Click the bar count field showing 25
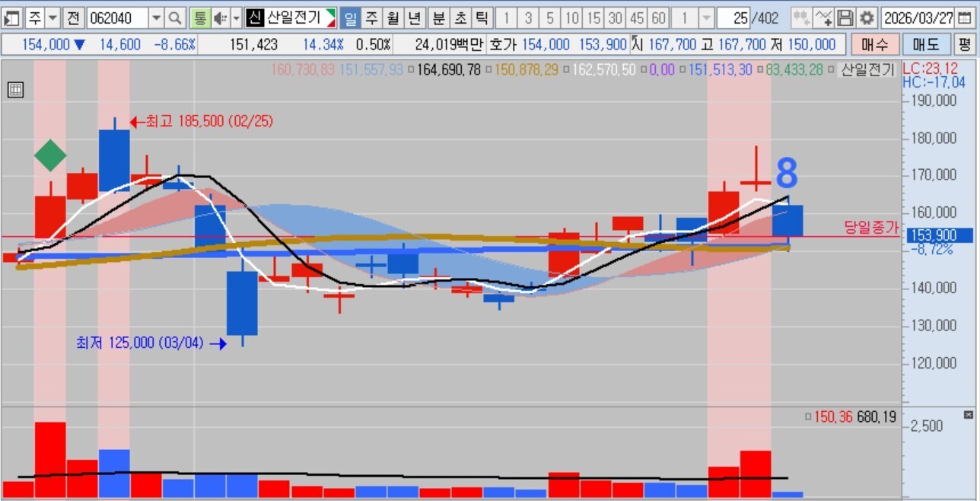 click(x=735, y=18)
